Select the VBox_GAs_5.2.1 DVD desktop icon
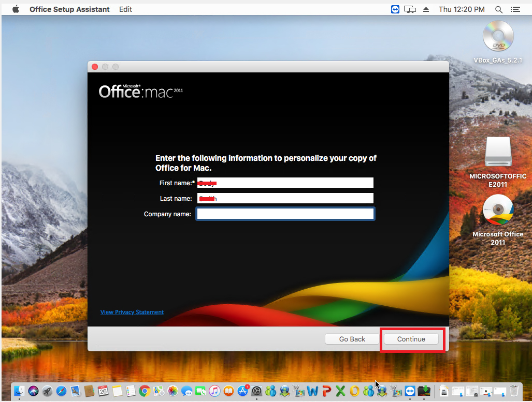 coord(498,37)
